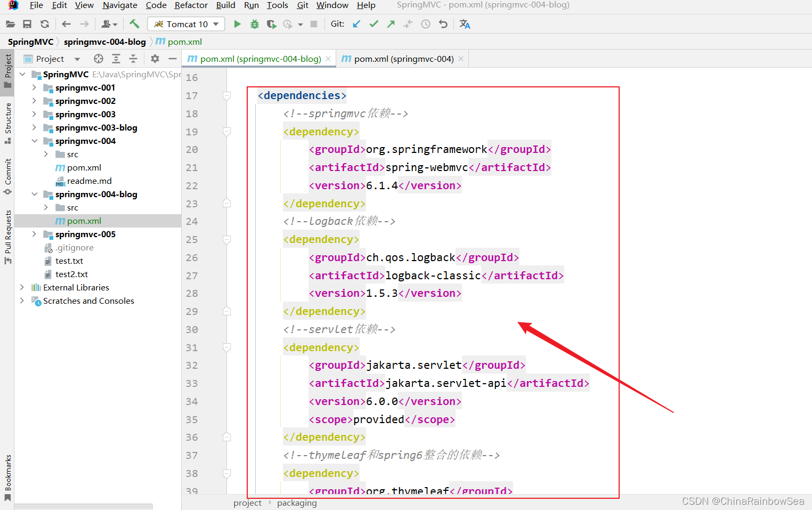Collapse all nodes in the Project tree
The height and width of the screenshot is (510, 812).
[x=132, y=59]
